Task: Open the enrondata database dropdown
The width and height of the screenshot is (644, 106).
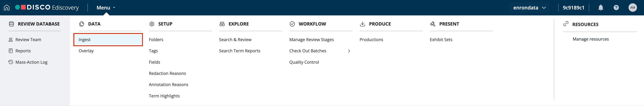Action: tap(529, 8)
